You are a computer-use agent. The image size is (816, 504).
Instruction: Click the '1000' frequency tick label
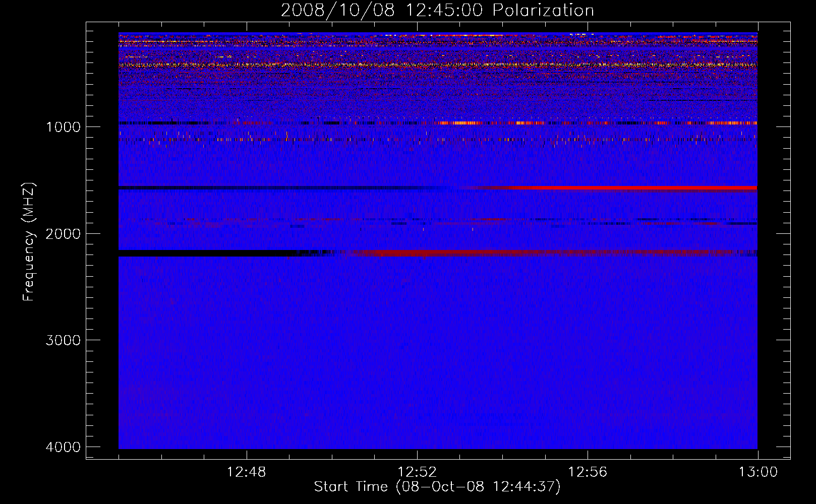pyautogui.click(x=63, y=127)
